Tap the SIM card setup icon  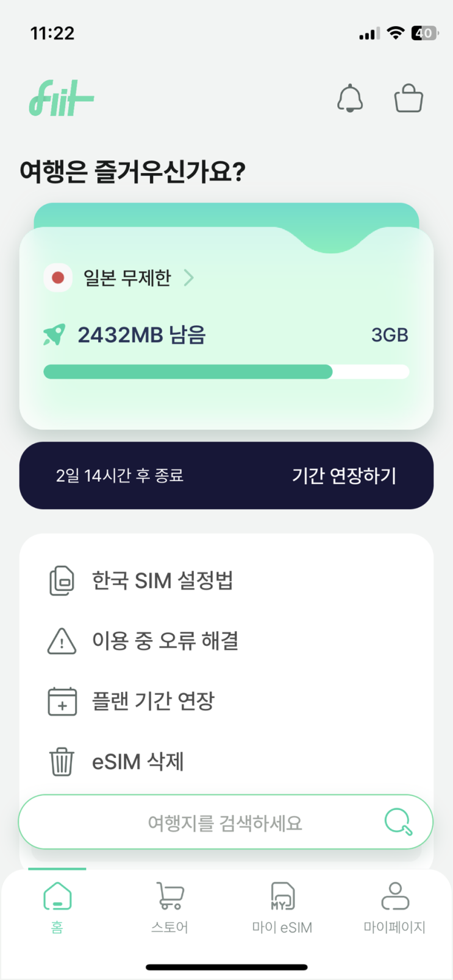pyautogui.click(x=62, y=580)
